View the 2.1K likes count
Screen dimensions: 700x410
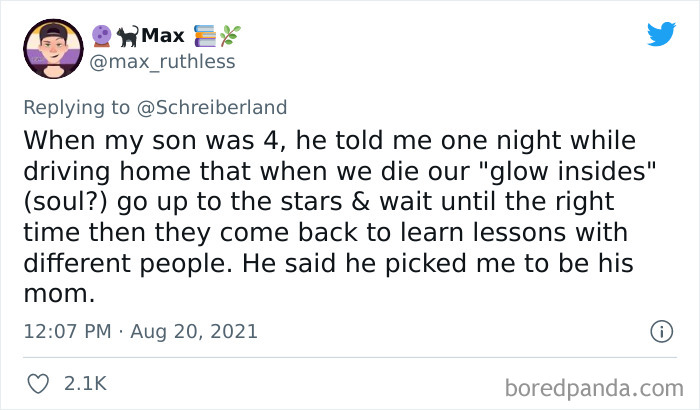[x=85, y=383]
